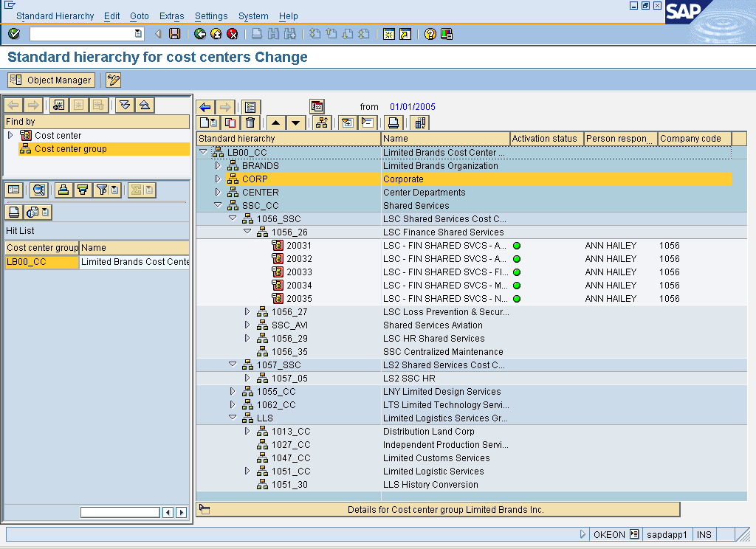
Task: Click the Activation status column header
Action: point(547,138)
